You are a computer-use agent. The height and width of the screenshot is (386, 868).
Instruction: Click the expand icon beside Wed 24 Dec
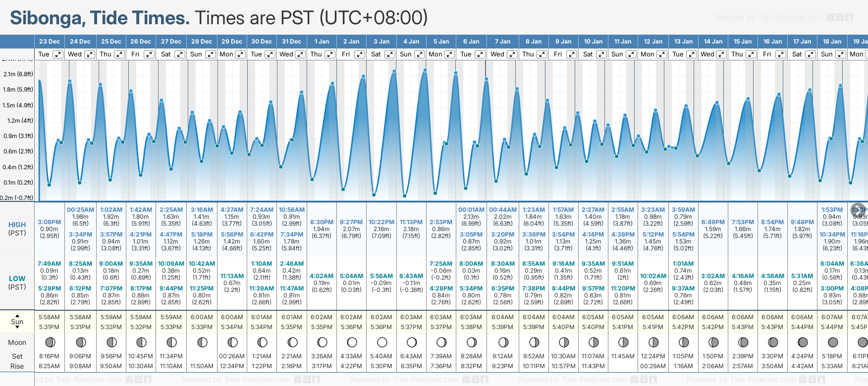[x=89, y=54]
